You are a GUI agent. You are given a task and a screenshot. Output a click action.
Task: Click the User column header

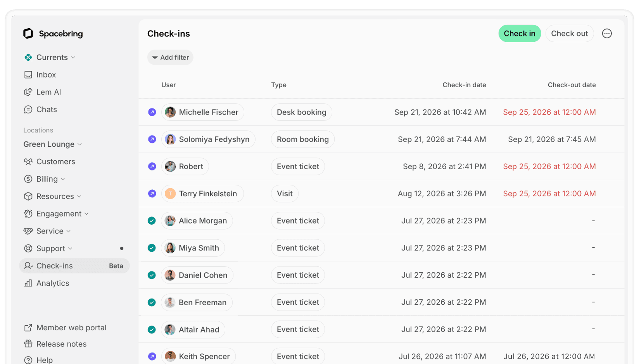(x=169, y=85)
